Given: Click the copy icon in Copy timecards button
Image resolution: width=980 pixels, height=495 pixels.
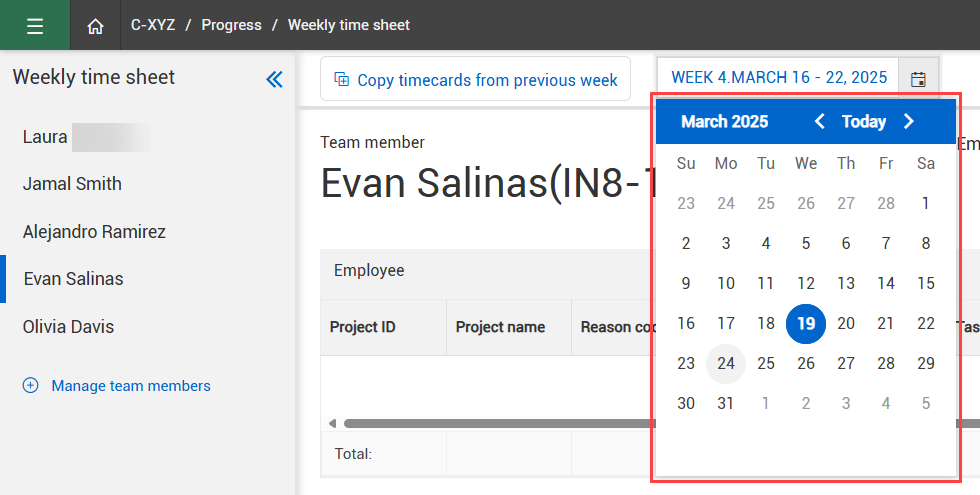Looking at the screenshot, I should coord(341,80).
